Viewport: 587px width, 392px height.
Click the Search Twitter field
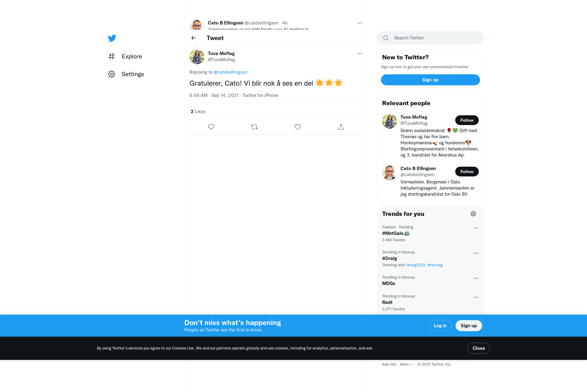pos(430,38)
